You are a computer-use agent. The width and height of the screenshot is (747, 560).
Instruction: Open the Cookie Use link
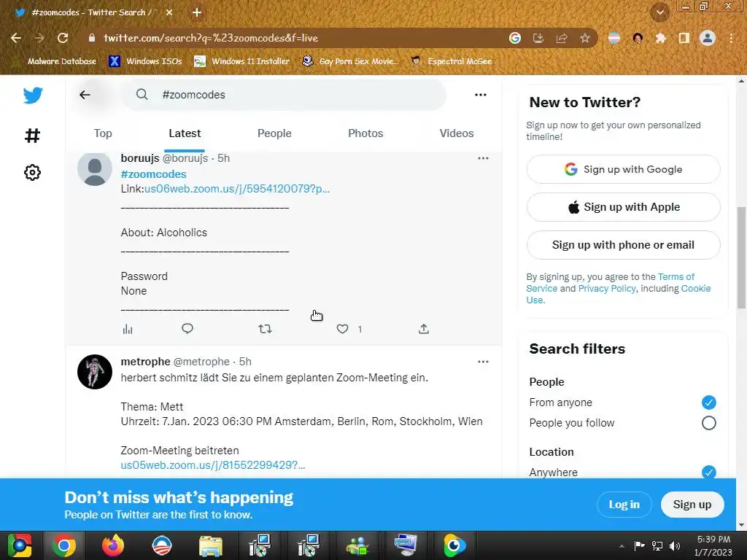pos(695,289)
